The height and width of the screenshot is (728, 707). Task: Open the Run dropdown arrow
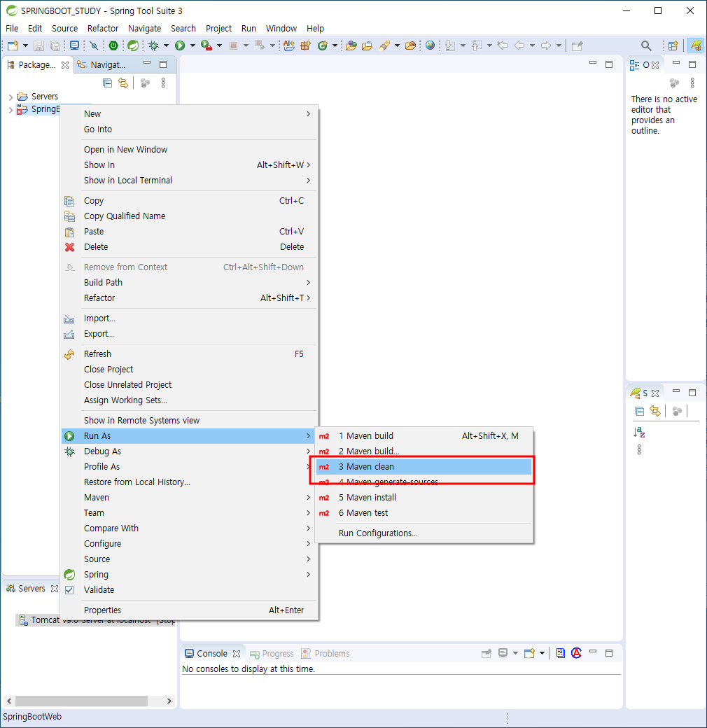click(x=192, y=45)
